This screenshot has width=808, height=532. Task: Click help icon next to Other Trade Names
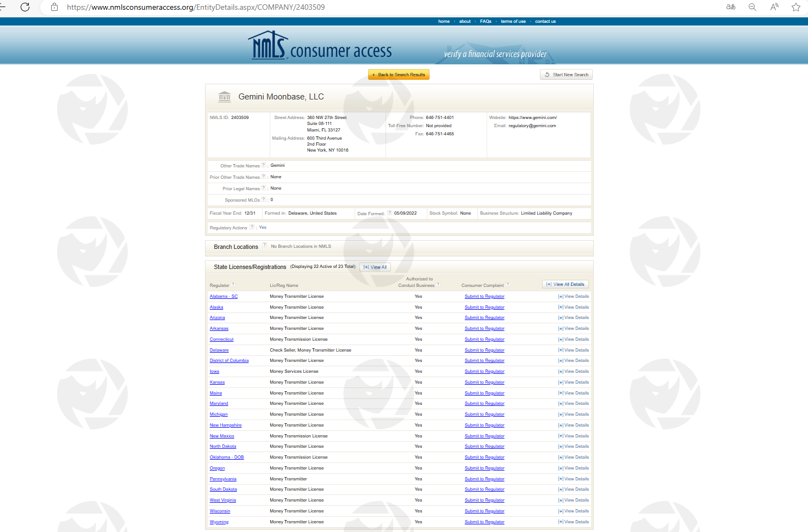tap(264, 165)
